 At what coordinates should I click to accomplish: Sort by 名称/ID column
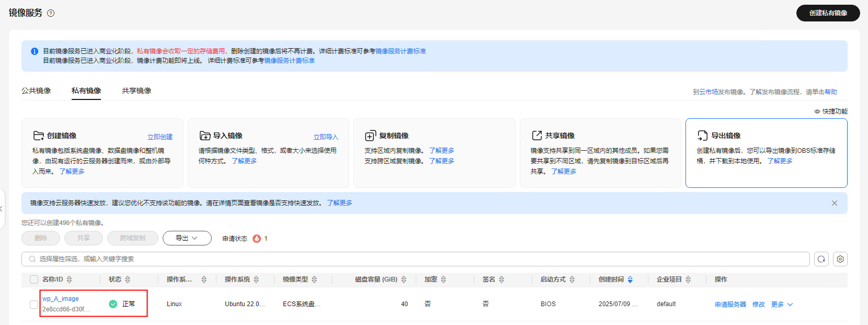(x=70, y=279)
